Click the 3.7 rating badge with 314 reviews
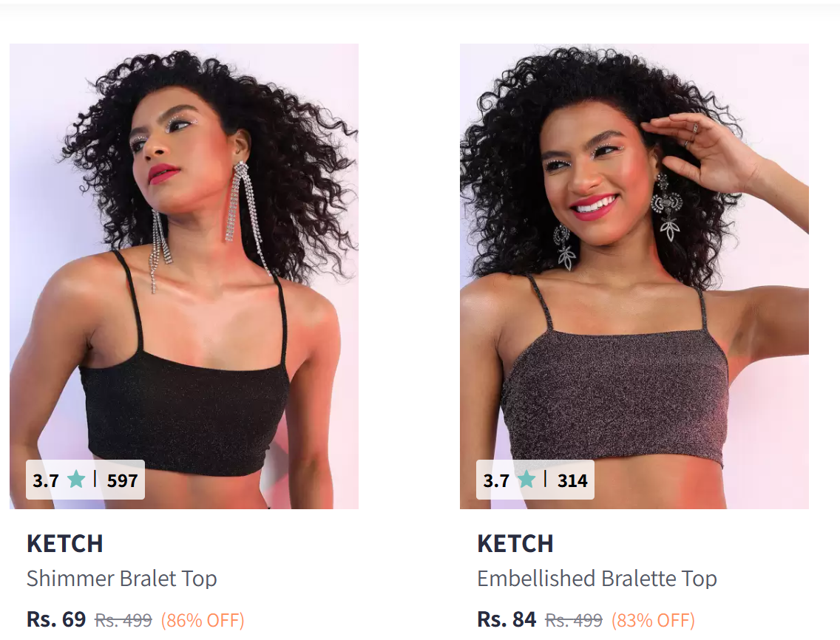This screenshot has width=840, height=640. [x=535, y=480]
